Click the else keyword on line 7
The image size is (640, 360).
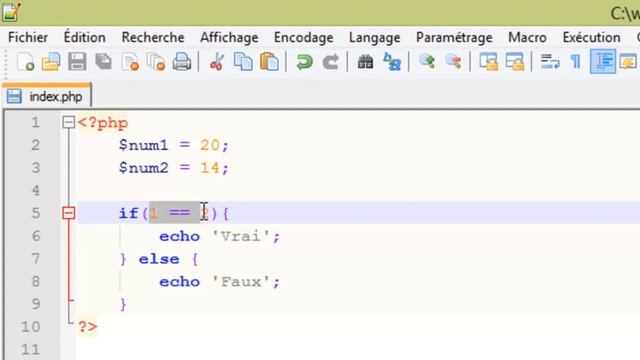point(159,259)
